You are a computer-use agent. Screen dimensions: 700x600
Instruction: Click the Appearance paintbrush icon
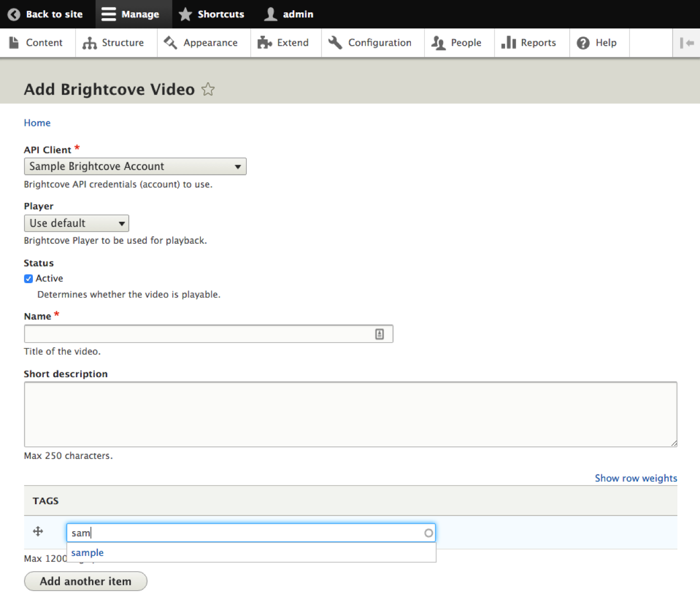(x=170, y=43)
